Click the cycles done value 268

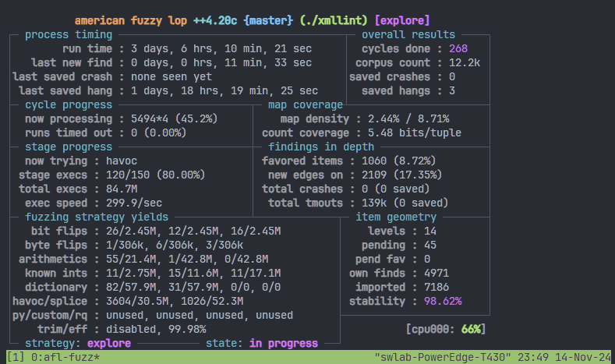pyautogui.click(x=458, y=48)
